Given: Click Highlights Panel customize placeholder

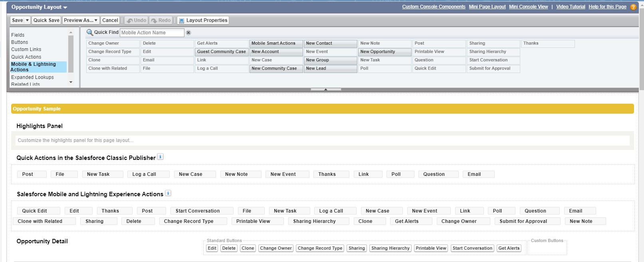Looking at the screenshot, I should (323, 140).
